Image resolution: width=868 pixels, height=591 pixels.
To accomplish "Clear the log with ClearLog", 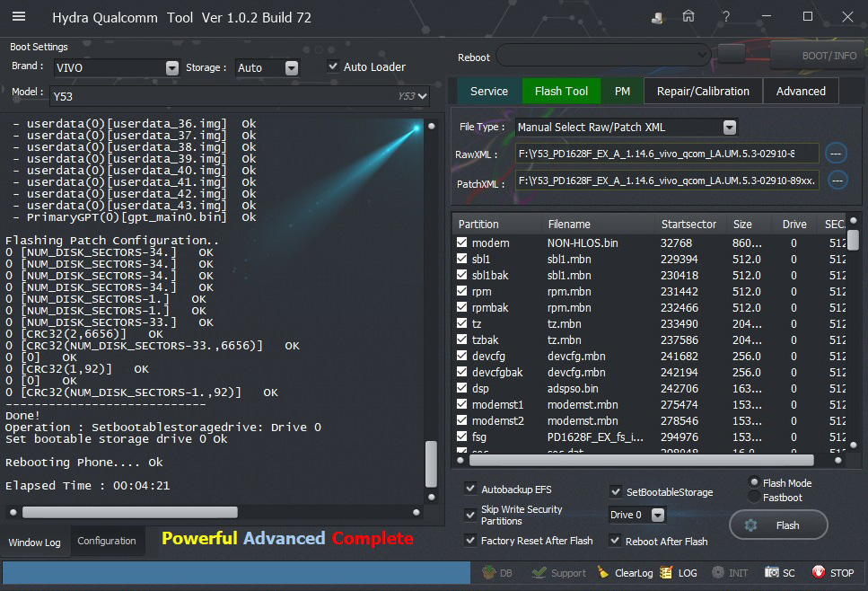I will [x=625, y=573].
